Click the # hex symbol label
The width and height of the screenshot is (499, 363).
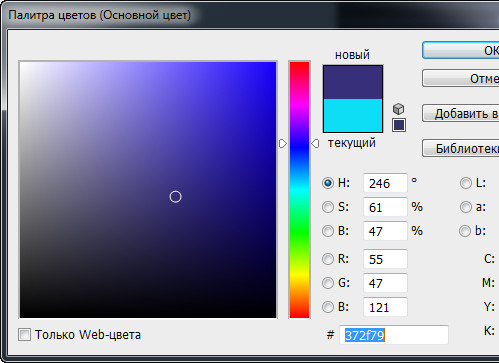330,335
